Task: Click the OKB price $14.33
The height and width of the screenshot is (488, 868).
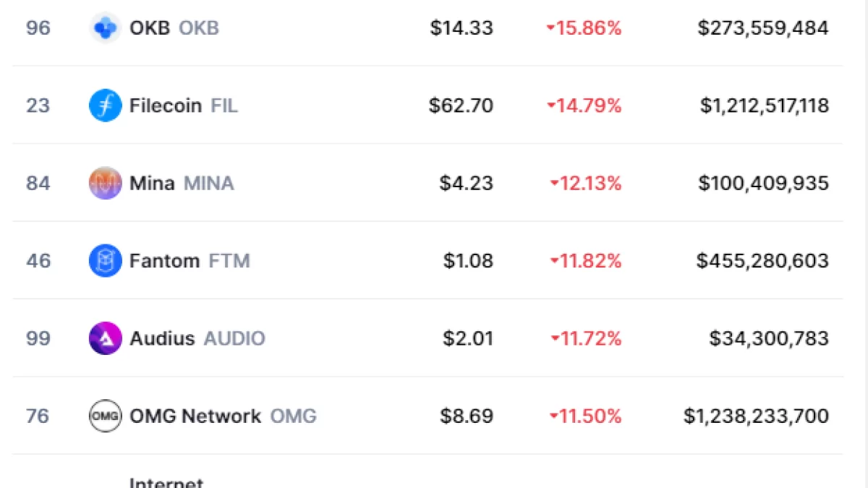Action: tap(461, 28)
